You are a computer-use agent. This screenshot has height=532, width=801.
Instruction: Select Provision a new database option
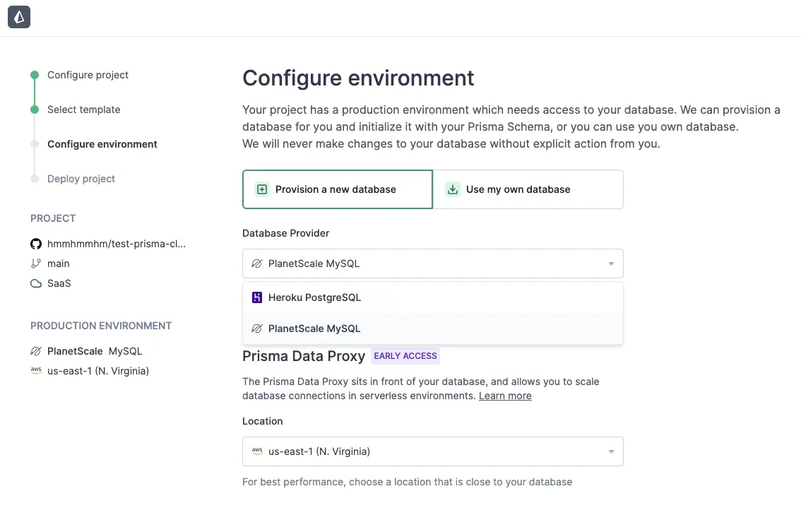point(337,189)
